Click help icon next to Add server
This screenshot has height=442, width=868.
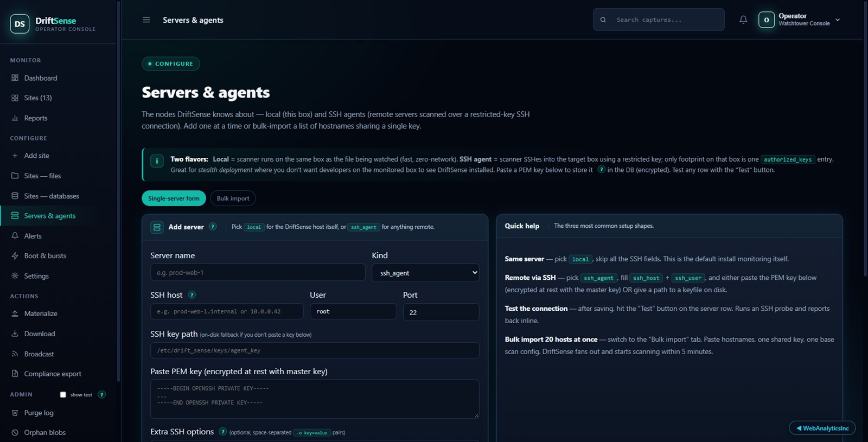(213, 227)
